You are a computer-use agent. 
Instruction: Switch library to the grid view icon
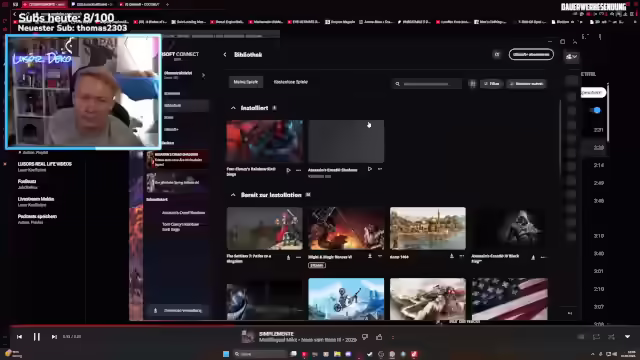[x=473, y=84]
